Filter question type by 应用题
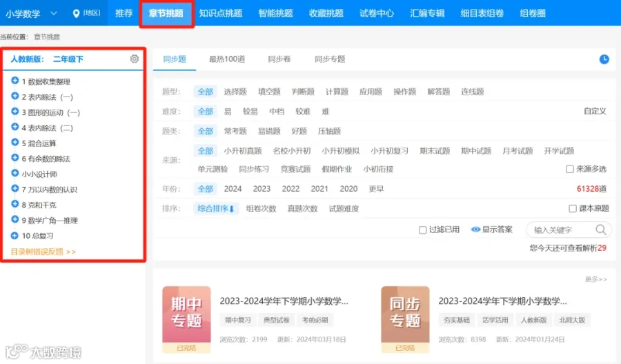Viewport: 621px width, 364px height. [x=371, y=92]
